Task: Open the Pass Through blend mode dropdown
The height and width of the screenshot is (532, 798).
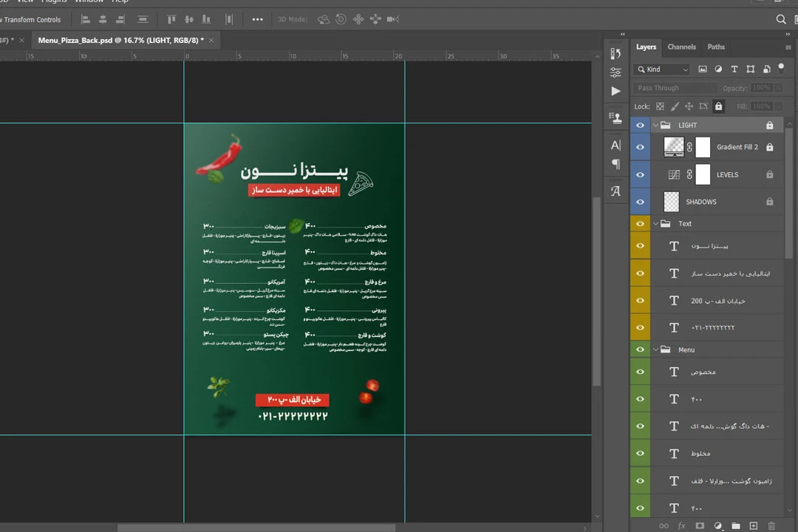Action: (675, 88)
